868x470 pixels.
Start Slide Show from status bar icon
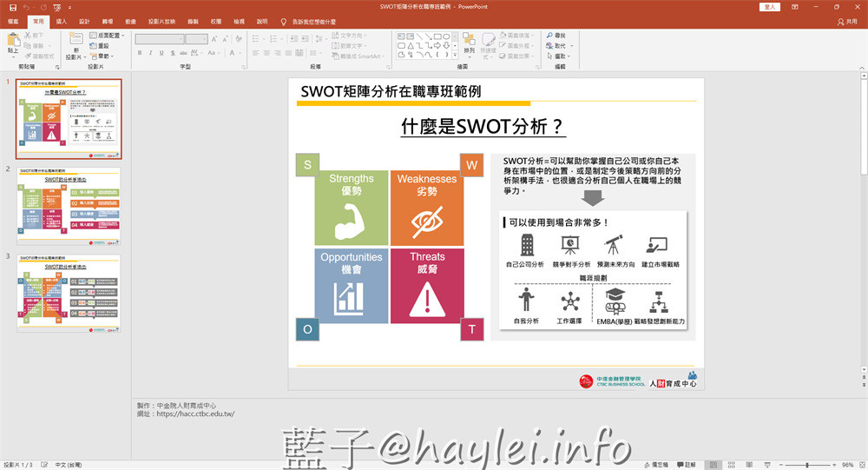pos(767,465)
